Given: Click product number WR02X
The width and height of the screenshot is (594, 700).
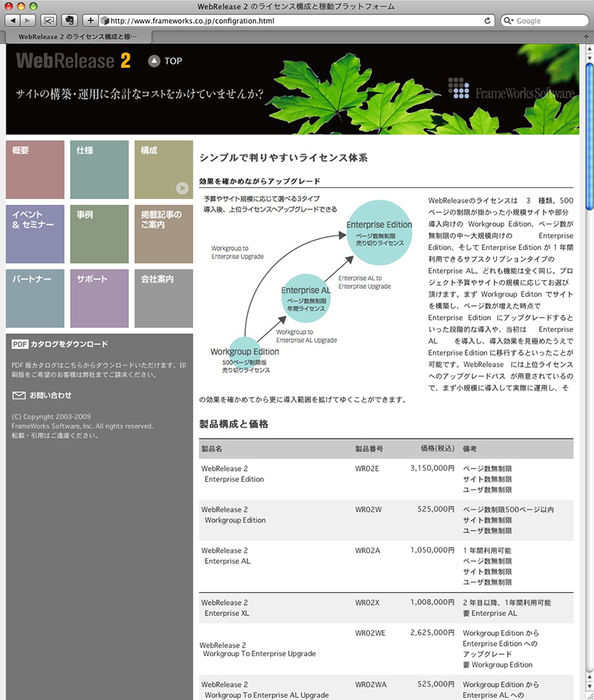Looking at the screenshot, I should tap(367, 602).
